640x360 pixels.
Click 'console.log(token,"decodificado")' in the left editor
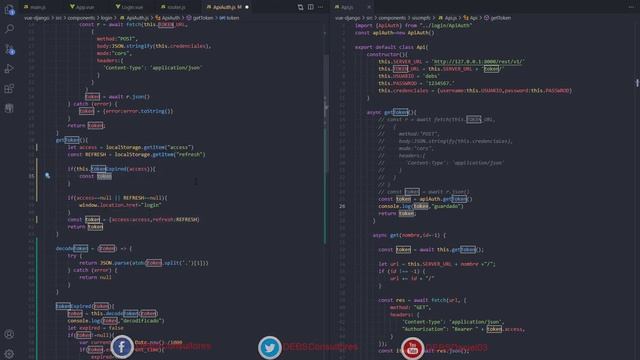click(x=116, y=320)
